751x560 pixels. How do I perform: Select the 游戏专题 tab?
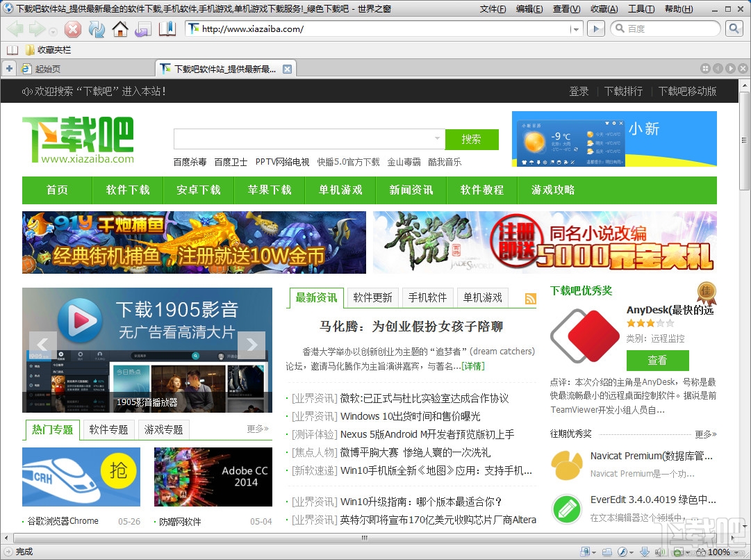tap(164, 429)
